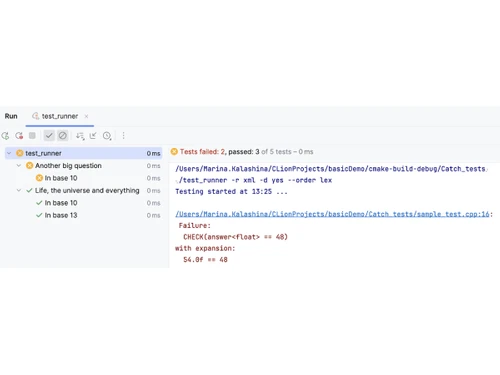This screenshot has height=375, width=500.
Task: Select passed In base 10 test
Action: coord(61,203)
